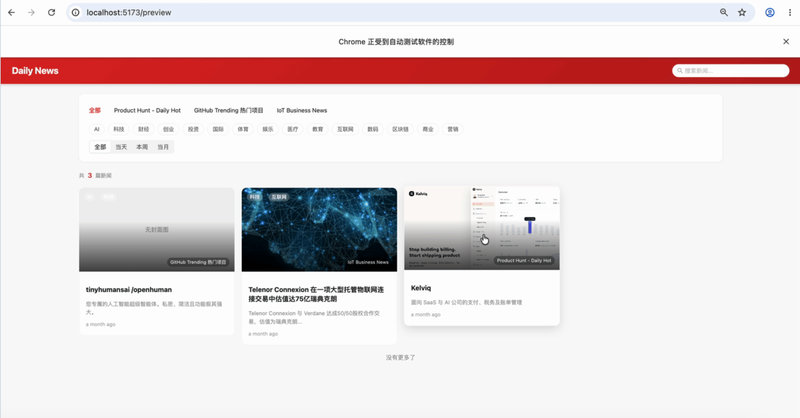The image size is (800, 418).
Task: Click "a month ago" on the Kelviq card
Action: click(426, 314)
